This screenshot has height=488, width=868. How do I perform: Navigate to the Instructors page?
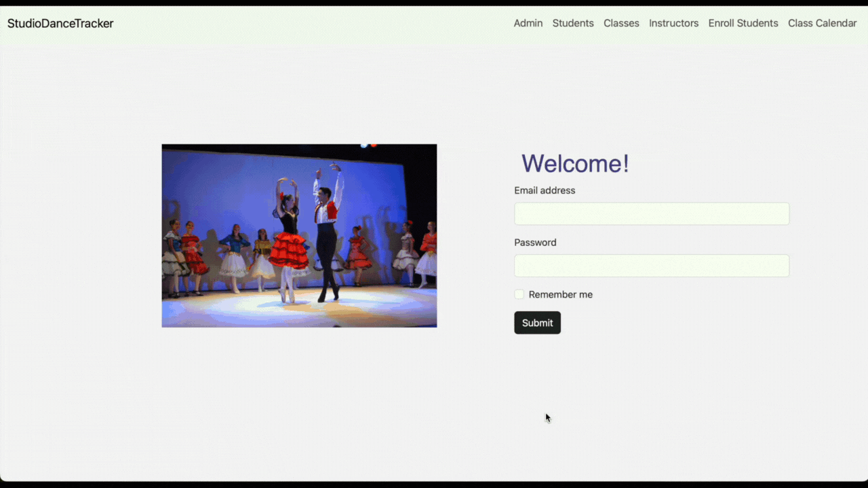(x=673, y=23)
